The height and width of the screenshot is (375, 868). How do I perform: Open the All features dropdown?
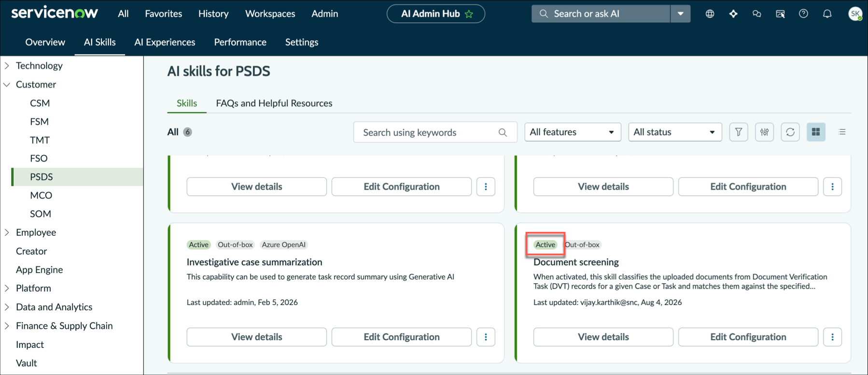click(572, 132)
